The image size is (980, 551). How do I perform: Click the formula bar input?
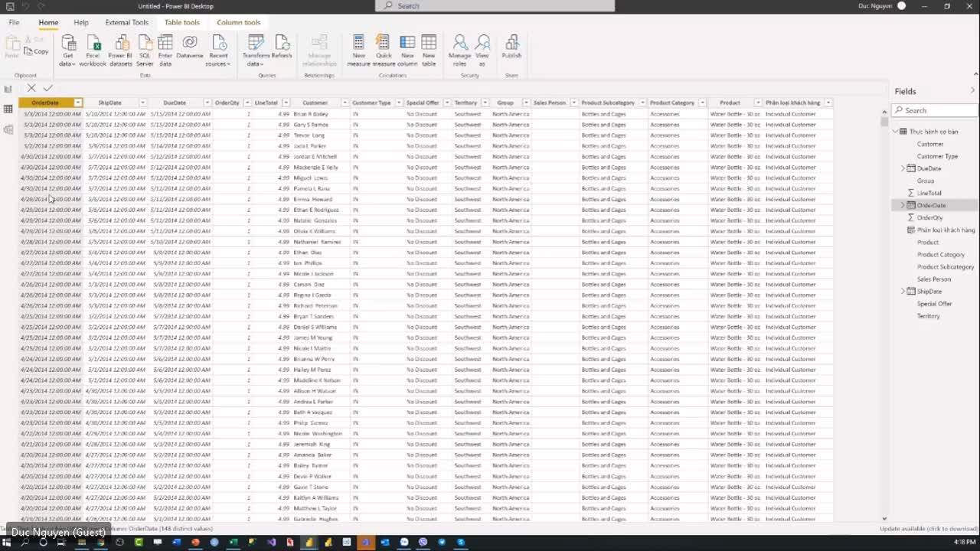pyautogui.click(x=471, y=88)
